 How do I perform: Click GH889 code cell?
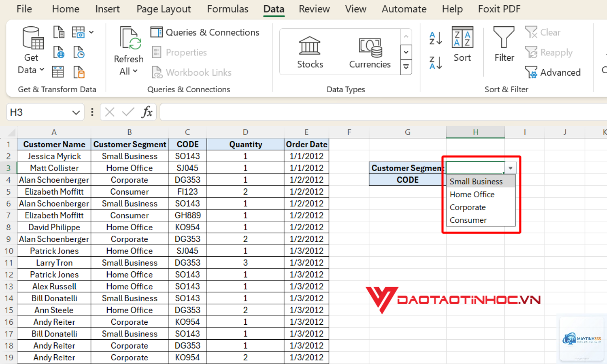point(187,215)
